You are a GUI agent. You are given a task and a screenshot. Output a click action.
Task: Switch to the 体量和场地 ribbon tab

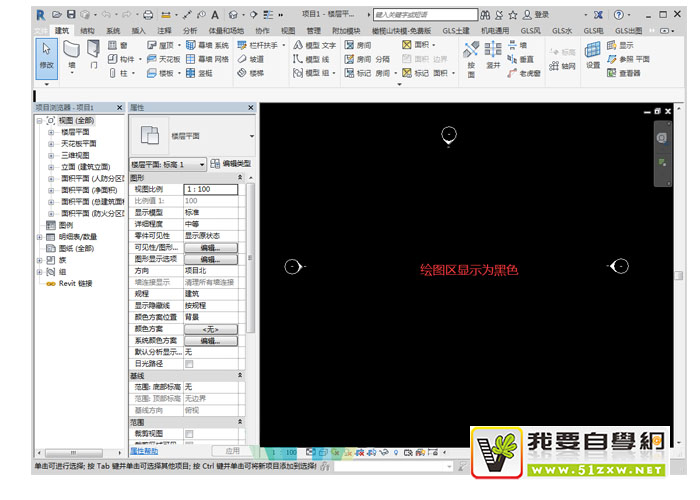pyautogui.click(x=226, y=30)
